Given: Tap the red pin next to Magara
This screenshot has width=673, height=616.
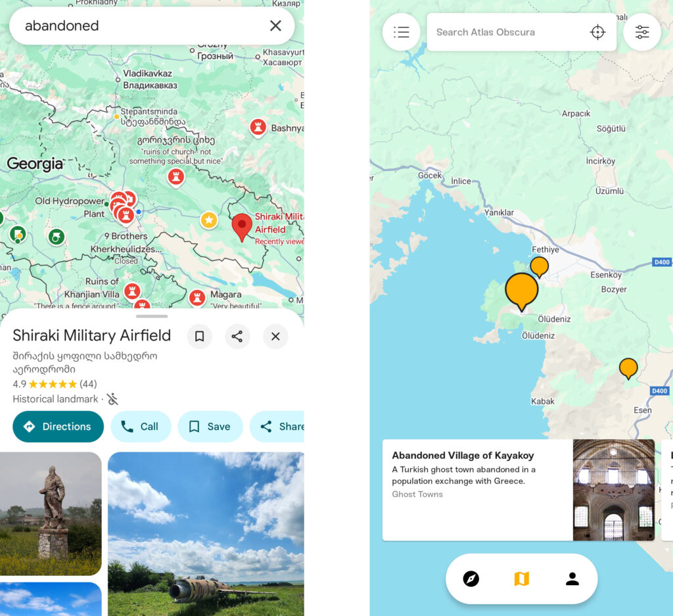Looking at the screenshot, I should point(197,298).
